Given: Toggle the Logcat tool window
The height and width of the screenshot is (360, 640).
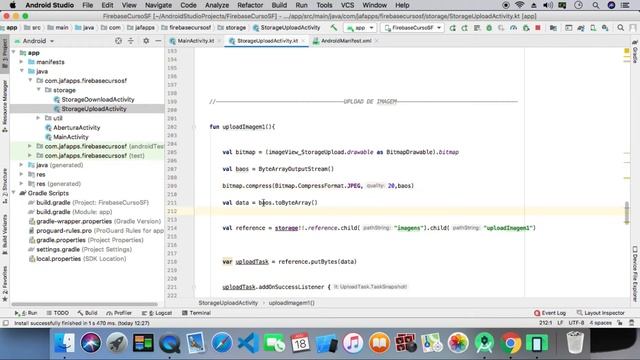Looking at the screenshot, I should 157,313.
